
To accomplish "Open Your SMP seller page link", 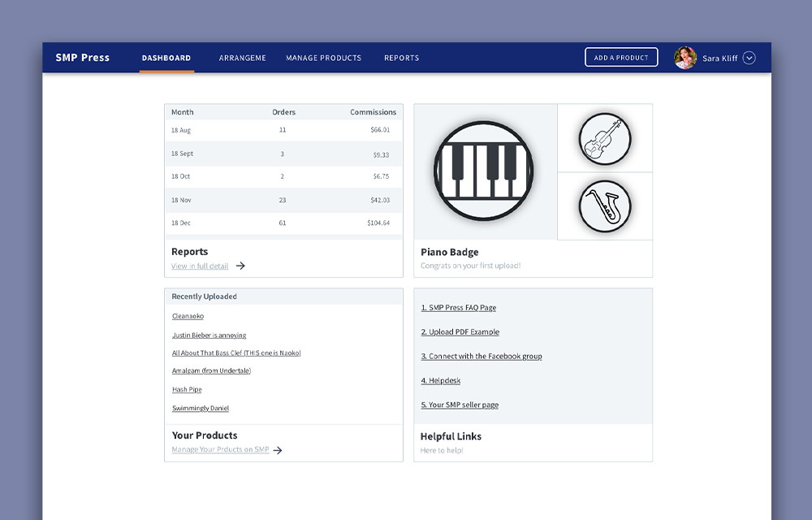I will (460, 405).
